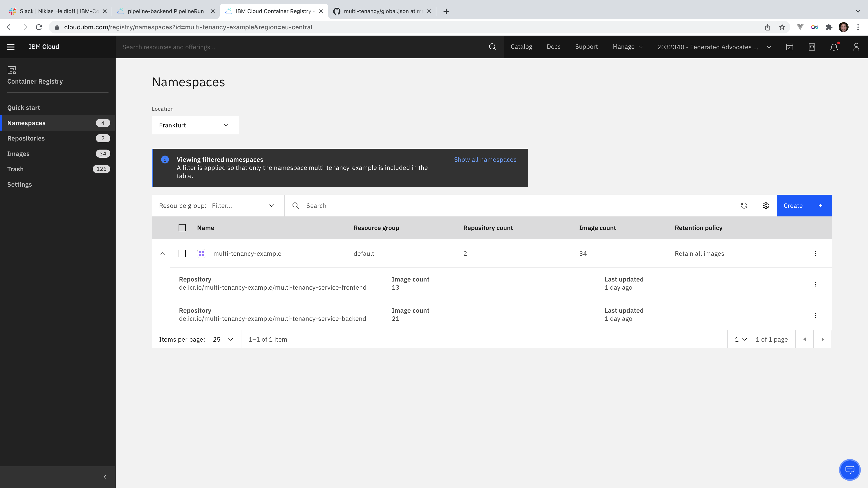Toggle the select-all checkbox in table header
The width and height of the screenshot is (868, 488).
point(182,228)
